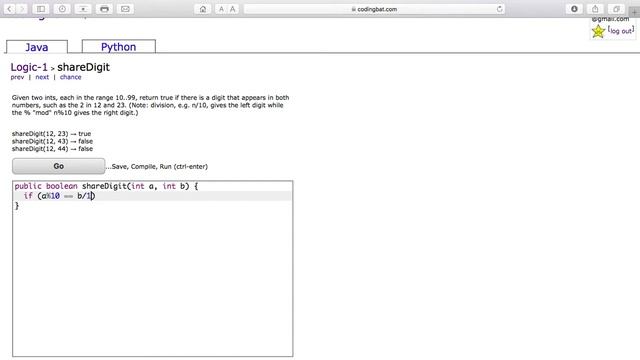This screenshot has width=640, height=360.
Task: Go to the next problem link
Action: [42, 77]
